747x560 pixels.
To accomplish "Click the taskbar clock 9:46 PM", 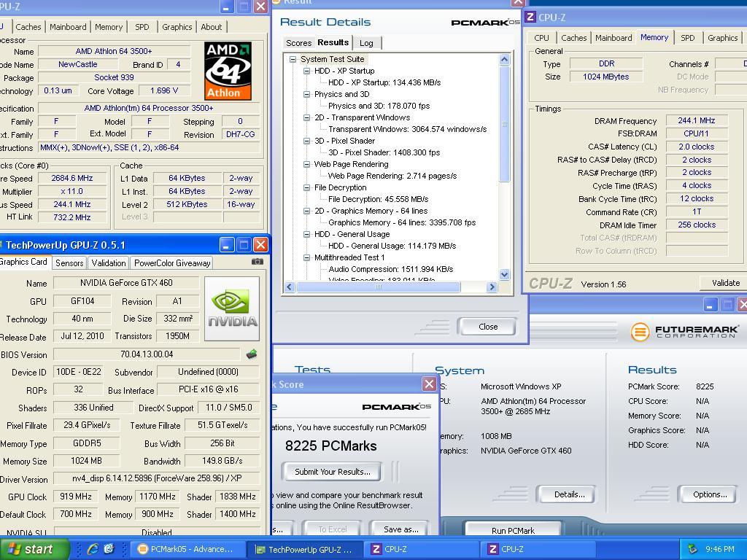I will [x=719, y=549].
